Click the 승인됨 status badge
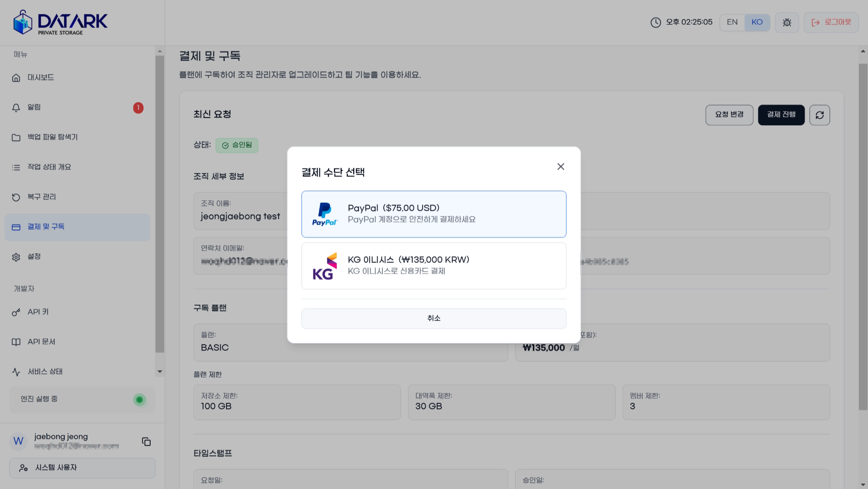 pyautogui.click(x=237, y=145)
